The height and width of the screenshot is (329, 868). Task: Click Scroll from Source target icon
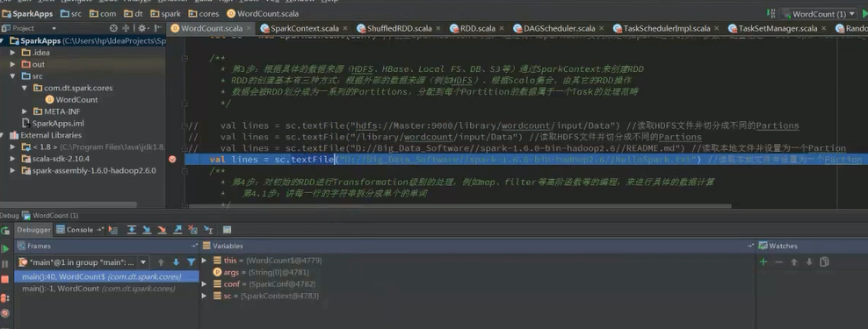pos(113,28)
